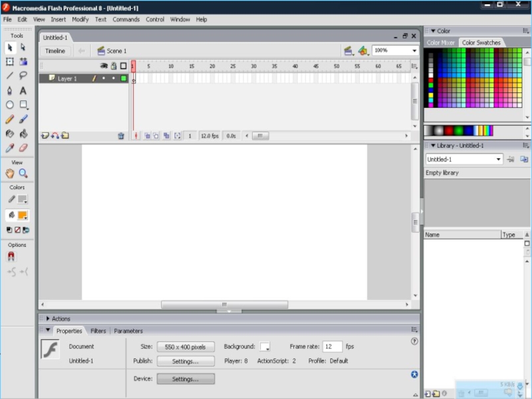The image size is (532, 399).
Task: Select the Ink Bottle tool
Action: point(10,134)
